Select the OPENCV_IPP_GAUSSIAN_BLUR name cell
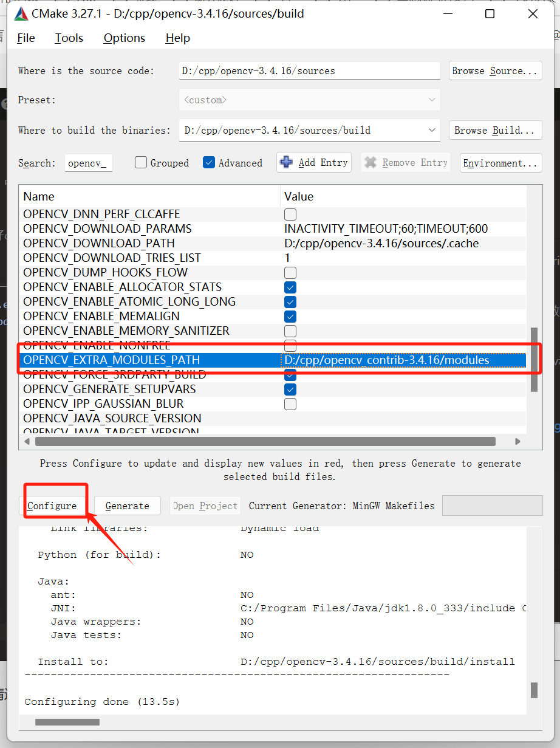Screen dimensions: 560x748 103,403
